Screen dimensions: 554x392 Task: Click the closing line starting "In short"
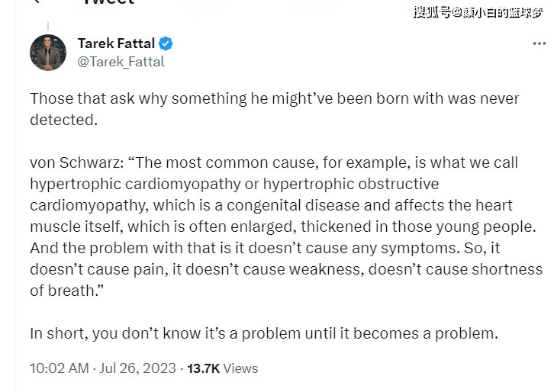[x=264, y=333]
